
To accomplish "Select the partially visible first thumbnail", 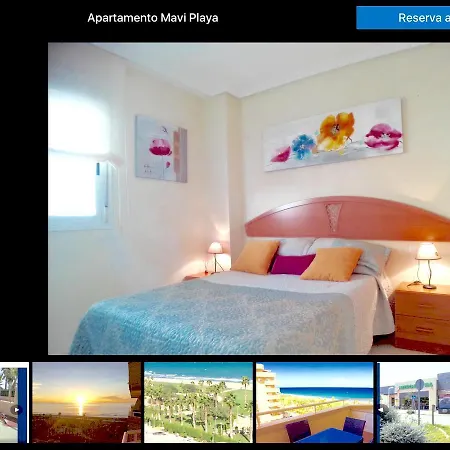I will pyautogui.click(x=14, y=403).
